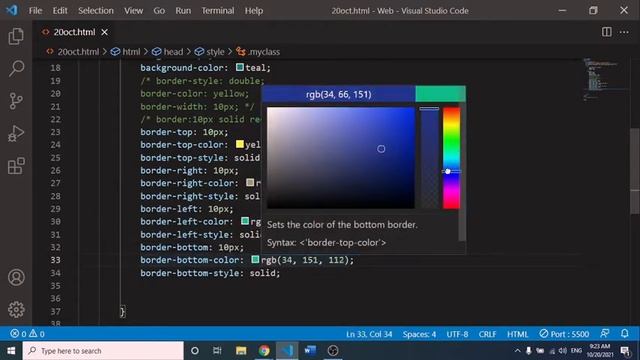Click the saturation box in the color picker
This screenshot has width=640, height=360.
click(341, 158)
